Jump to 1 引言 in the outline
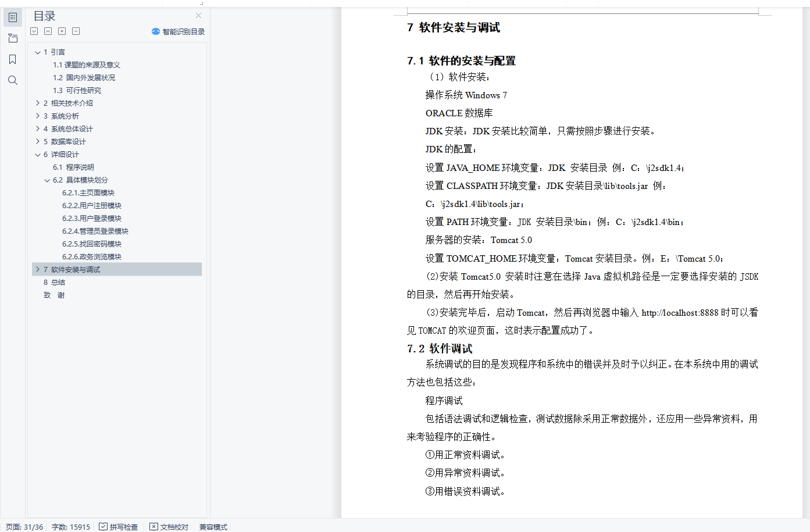This screenshot has width=810, height=532. pyautogui.click(x=54, y=52)
